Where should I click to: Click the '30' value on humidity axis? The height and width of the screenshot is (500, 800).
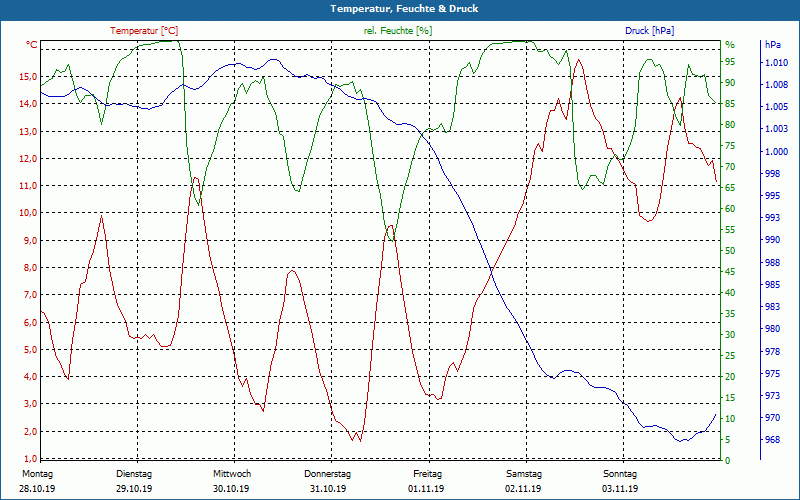pyautogui.click(x=730, y=335)
